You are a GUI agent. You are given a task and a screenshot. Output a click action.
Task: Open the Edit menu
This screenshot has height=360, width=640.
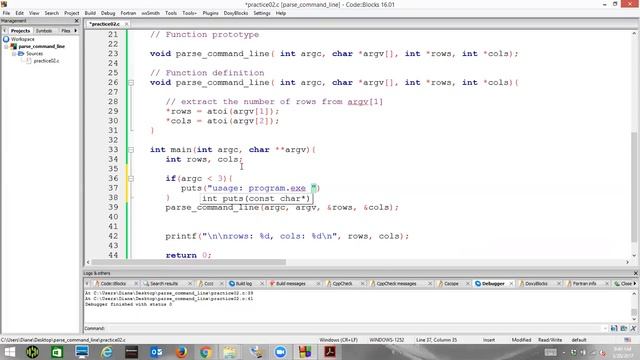[x=20, y=13]
